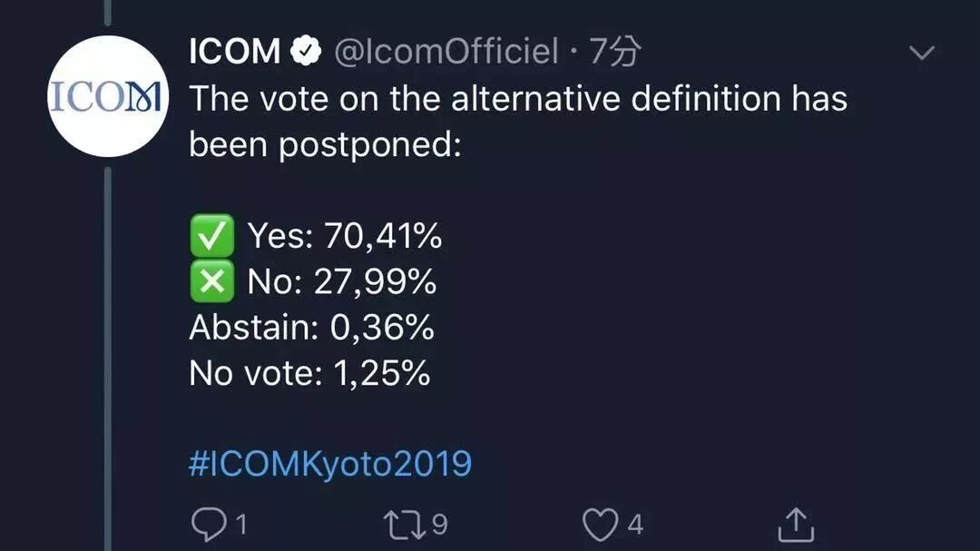The height and width of the screenshot is (551, 980).
Task: Click the green cross emoji beside No
Action: pos(211,282)
